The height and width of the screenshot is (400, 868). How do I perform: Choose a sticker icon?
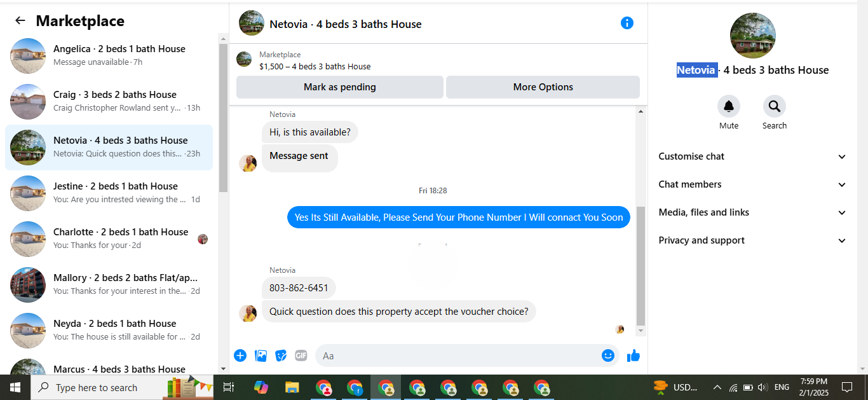click(281, 355)
